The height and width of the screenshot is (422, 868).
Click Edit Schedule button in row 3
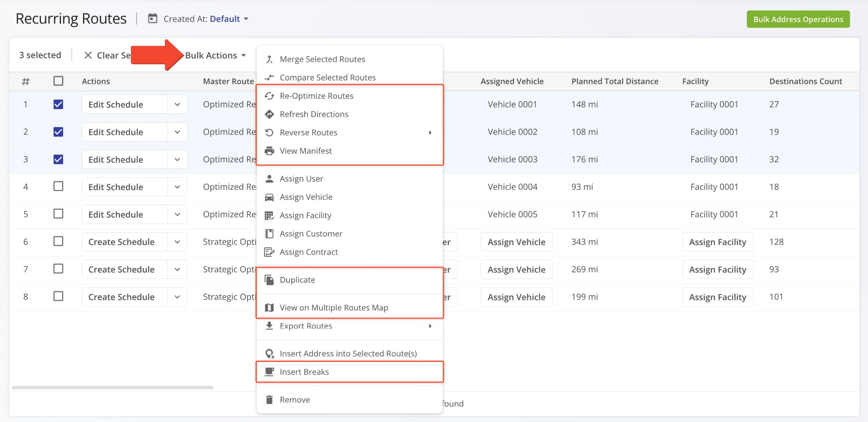pyautogui.click(x=125, y=159)
